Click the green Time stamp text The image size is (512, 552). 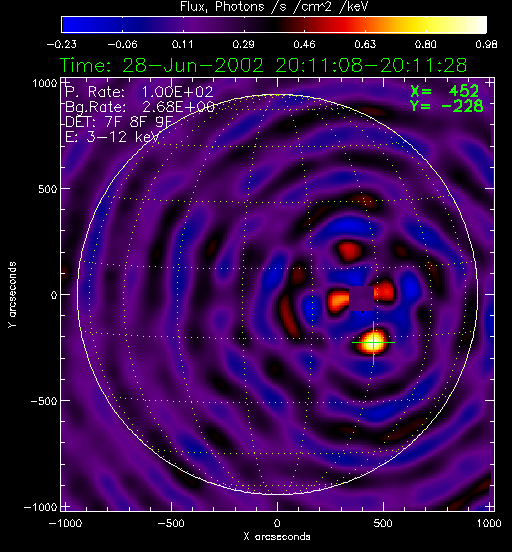point(263,65)
